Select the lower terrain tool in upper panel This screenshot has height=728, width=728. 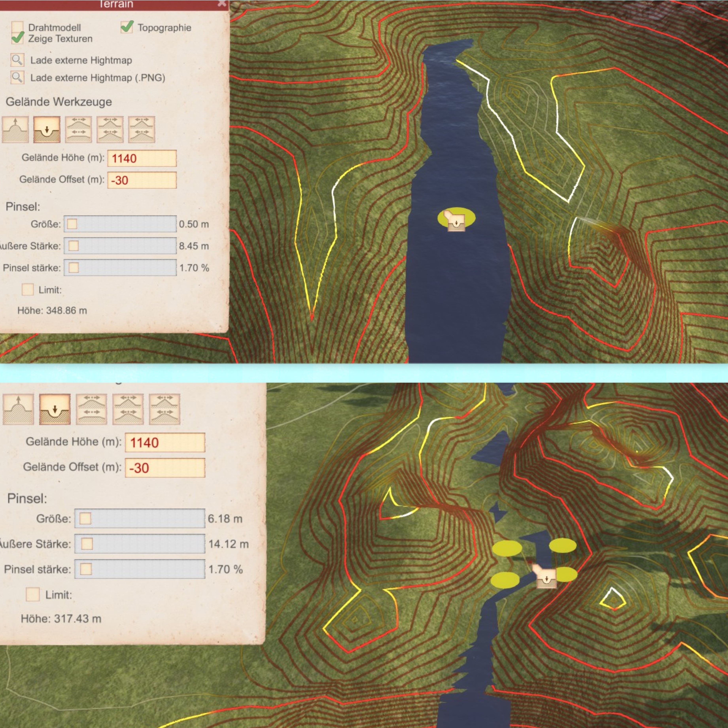pyautogui.click(x=47, y=130)
